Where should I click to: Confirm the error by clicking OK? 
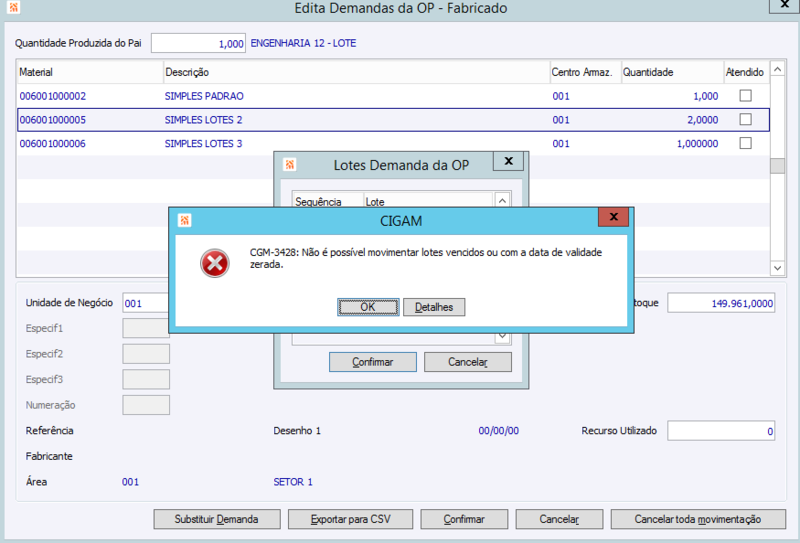tap(368, 307)
